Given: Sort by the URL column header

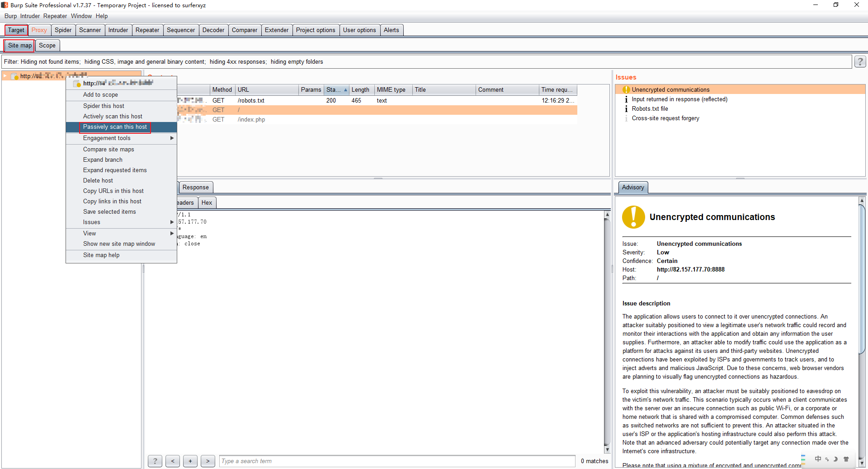Looking at the screenshot, I should click(x=267, y=89).
